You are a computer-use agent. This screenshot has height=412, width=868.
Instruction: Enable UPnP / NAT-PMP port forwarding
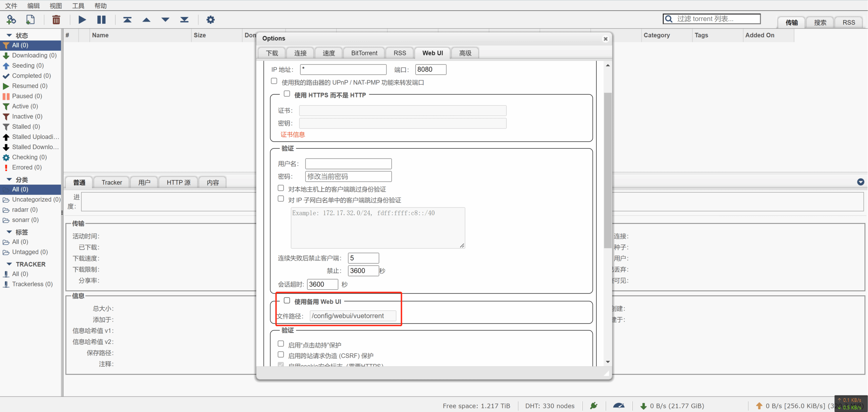click(x=274, y=81)
